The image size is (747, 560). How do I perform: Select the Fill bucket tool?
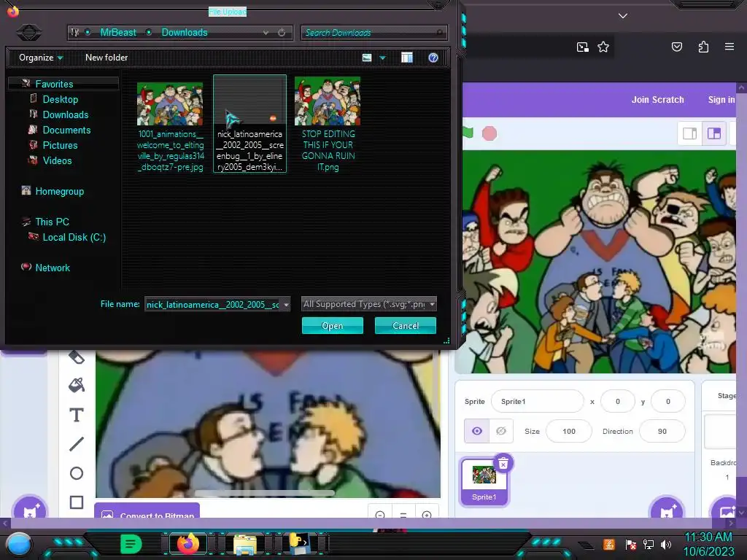[76, 385]
